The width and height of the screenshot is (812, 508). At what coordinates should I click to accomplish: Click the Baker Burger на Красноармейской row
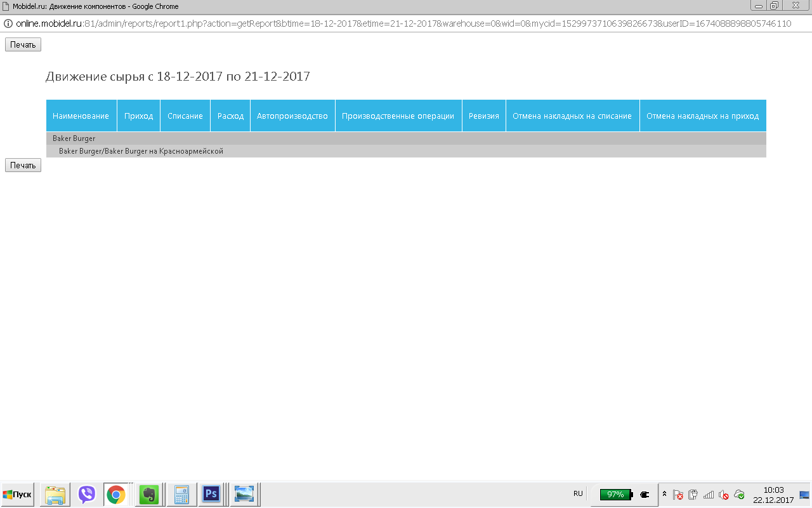click(406, 151)
